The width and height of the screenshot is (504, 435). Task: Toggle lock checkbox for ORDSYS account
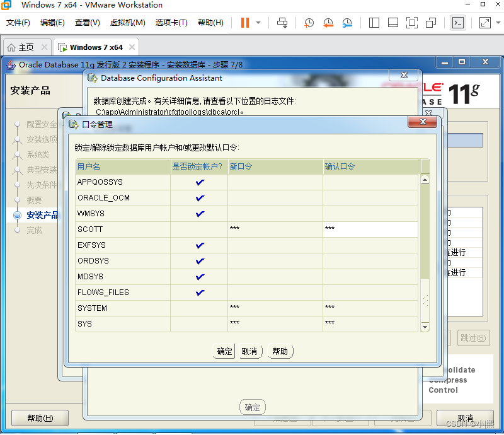point(200,261)
